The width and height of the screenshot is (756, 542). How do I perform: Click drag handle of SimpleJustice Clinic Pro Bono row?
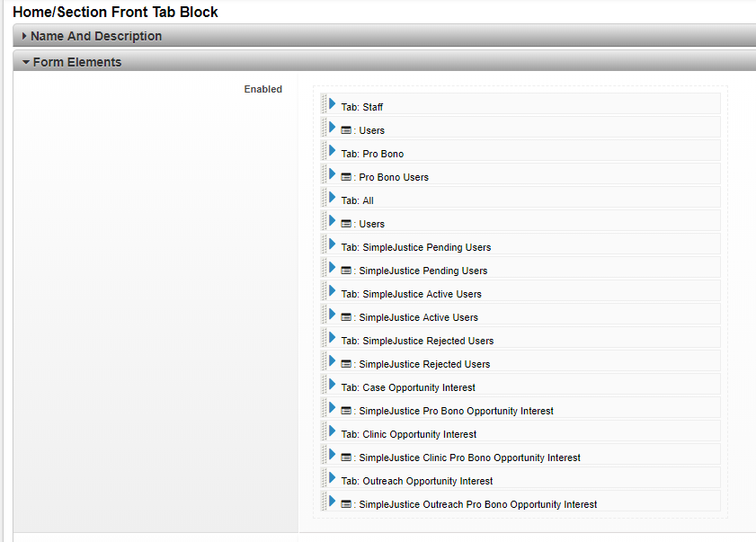click(x=324, y=454)
